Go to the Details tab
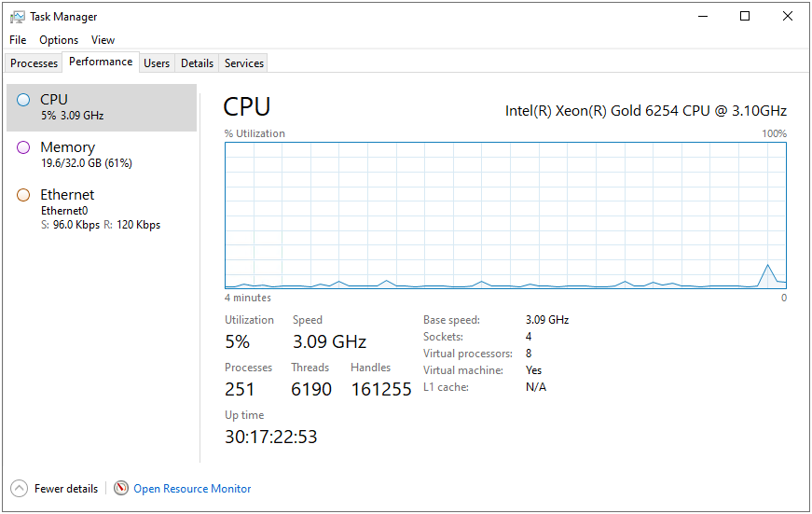The width and height of the screenshot is (812, 514). [197, 63]
